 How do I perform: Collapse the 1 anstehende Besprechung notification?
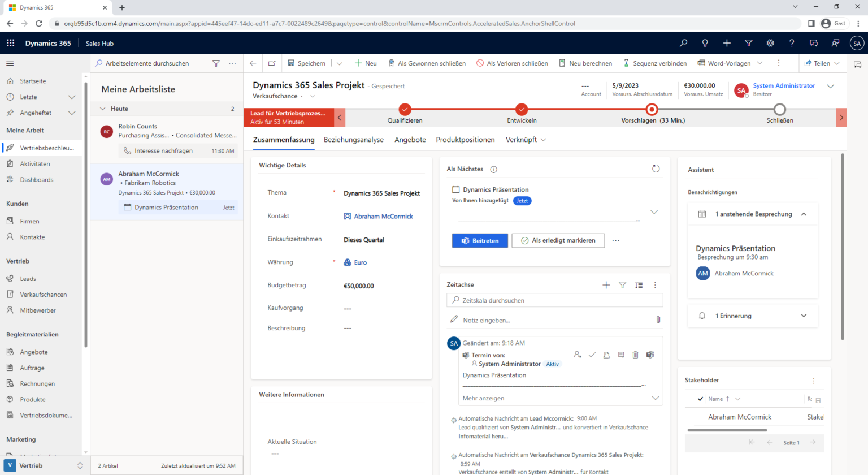pyautogui.click(x=805, y=214)
